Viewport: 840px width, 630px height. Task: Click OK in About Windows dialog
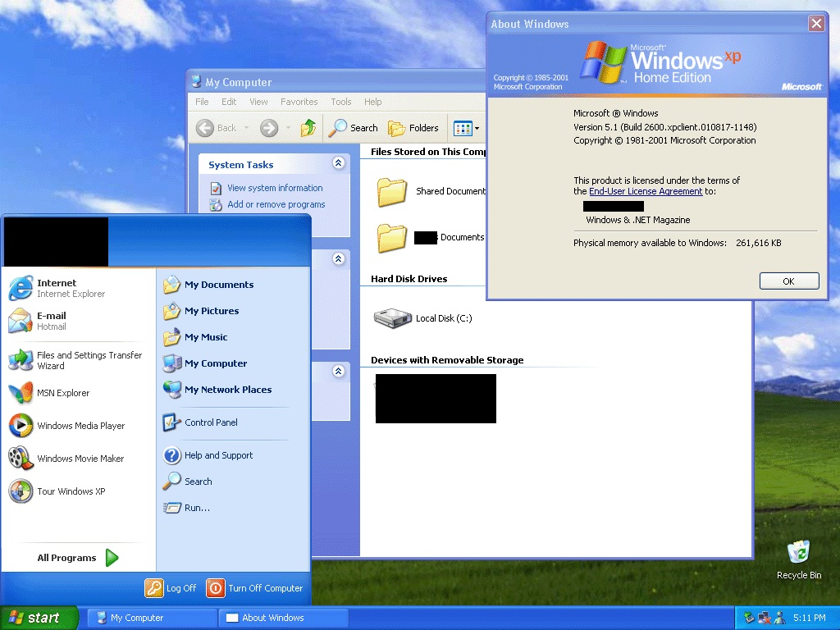pos(788,281)
